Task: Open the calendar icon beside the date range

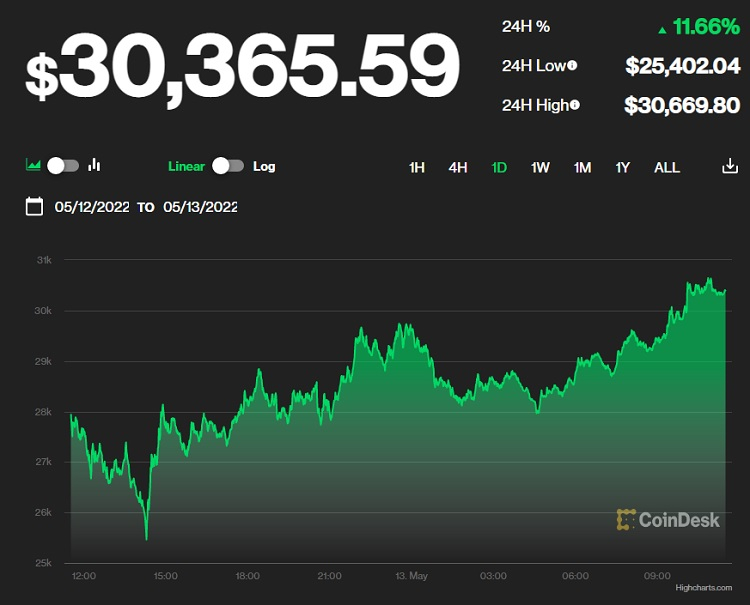Action: (x=34, y=207)
